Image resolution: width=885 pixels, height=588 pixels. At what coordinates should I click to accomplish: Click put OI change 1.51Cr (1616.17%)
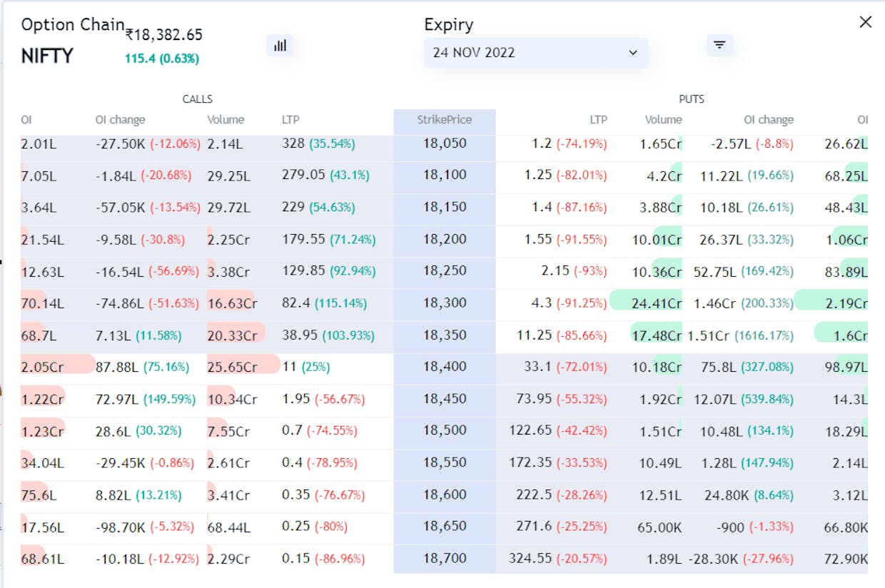pyautogui.click(x=740, y=335)
